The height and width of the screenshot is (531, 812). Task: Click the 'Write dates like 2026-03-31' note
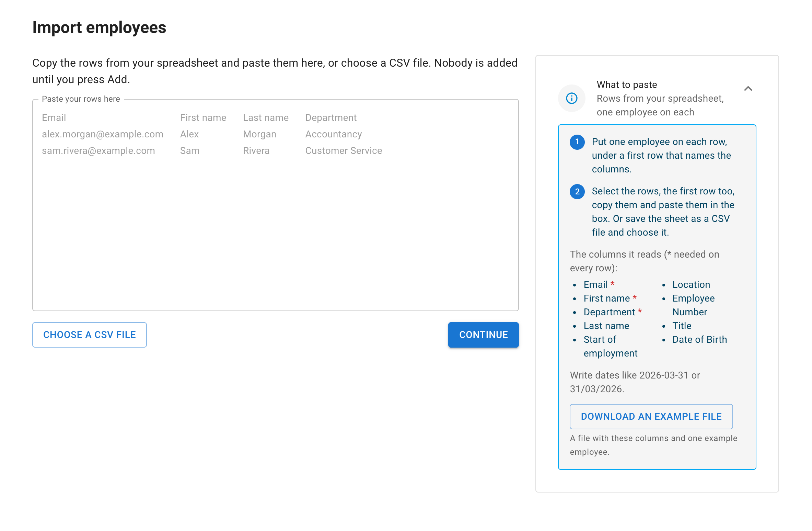[635, 382]
